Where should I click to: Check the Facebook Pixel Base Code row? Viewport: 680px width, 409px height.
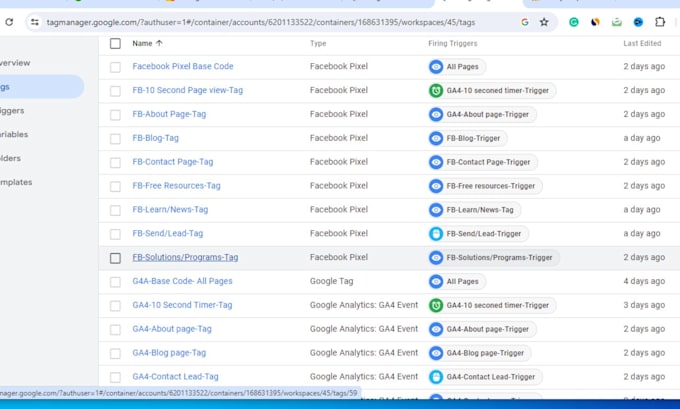pyautogui.click(x=115, y=67)
